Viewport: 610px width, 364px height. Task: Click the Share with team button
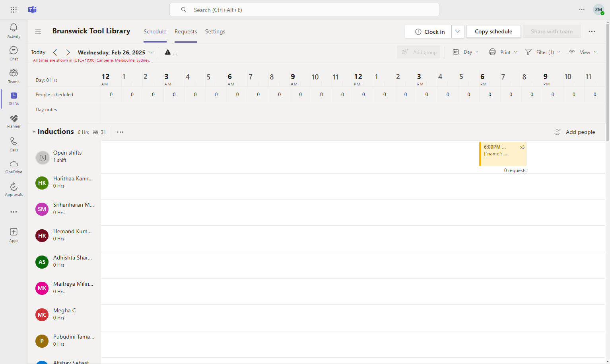552,31
